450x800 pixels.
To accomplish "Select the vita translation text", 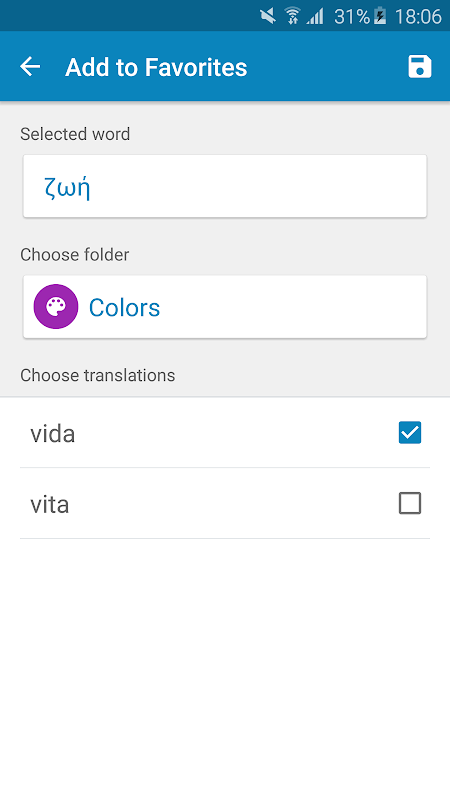I will coord(49,505).
